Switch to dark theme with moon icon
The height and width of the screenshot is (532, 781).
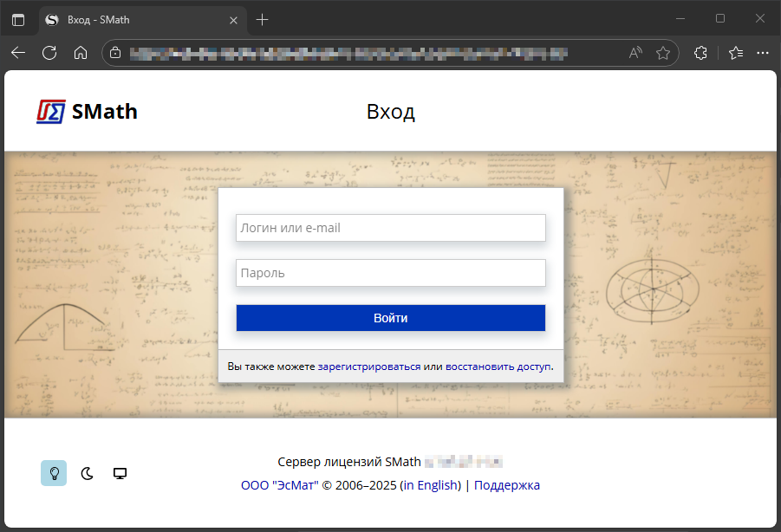tap(88, 473)
